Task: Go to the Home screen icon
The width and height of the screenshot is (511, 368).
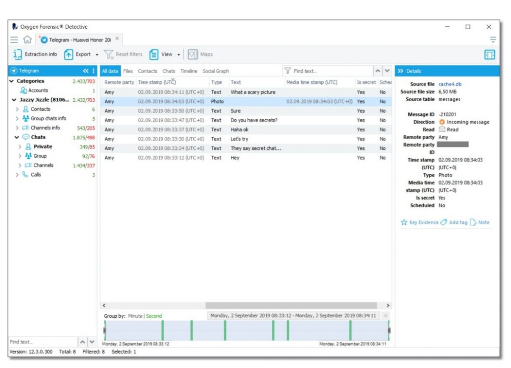Action: pyautogui.click(x=27, y=40)
